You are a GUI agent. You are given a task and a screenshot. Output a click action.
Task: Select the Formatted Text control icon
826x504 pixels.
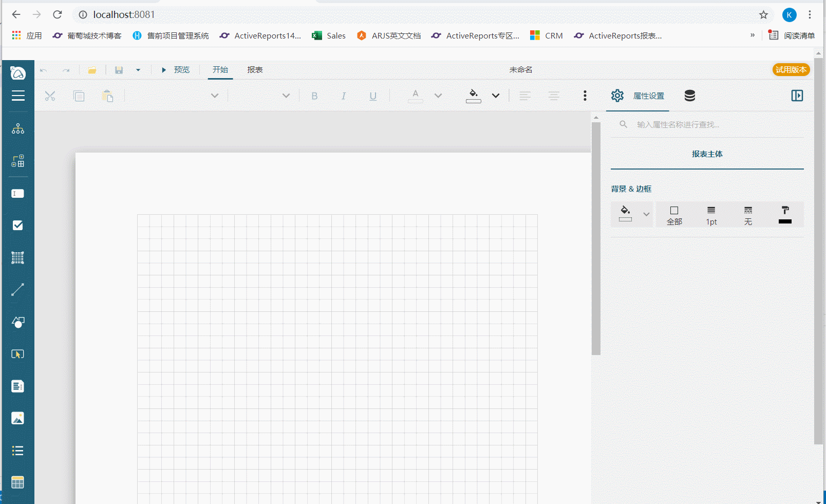18,386
